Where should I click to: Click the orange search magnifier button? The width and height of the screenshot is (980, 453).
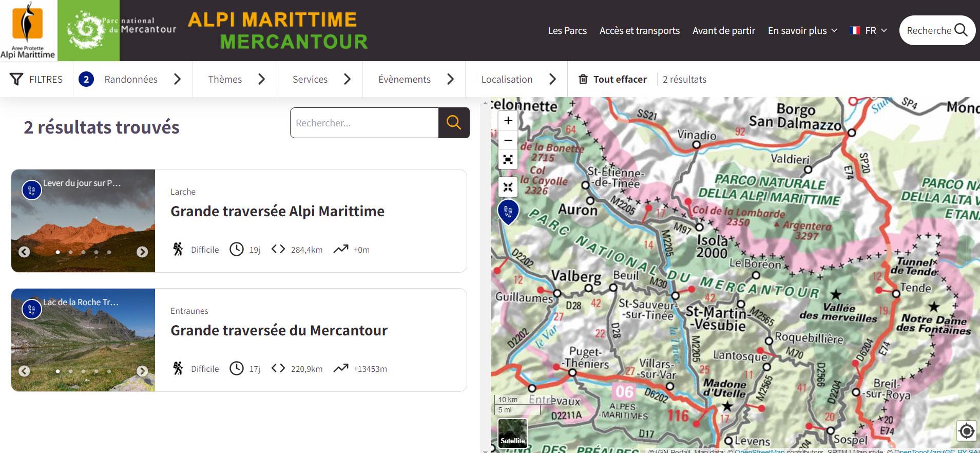[x=454, y=123]
